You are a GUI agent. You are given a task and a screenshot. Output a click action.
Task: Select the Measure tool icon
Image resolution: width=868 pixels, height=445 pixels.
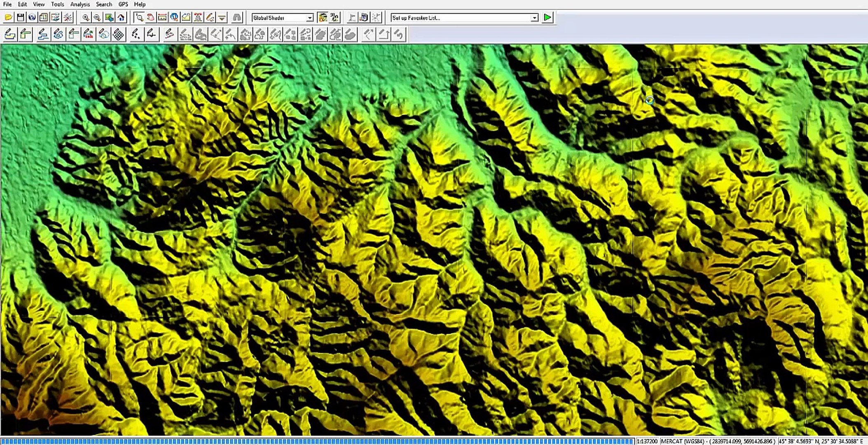point(162,17)
